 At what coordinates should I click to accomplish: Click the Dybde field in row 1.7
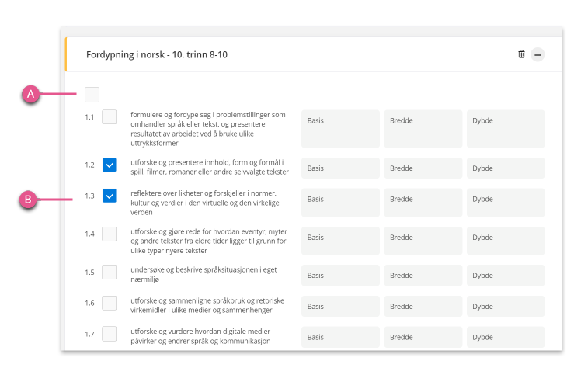(506, 337)
